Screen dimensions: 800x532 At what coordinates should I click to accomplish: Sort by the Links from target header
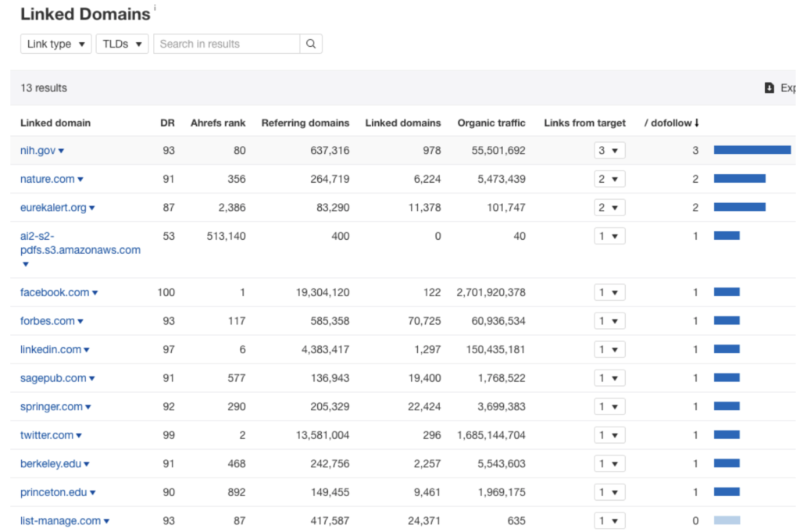(584, 123)
